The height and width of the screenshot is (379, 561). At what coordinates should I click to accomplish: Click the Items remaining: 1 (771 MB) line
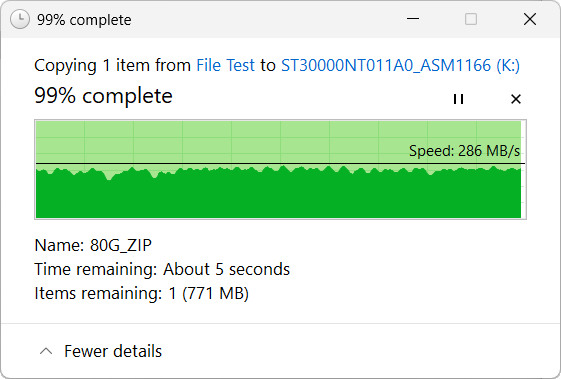[x=141, y=293]
